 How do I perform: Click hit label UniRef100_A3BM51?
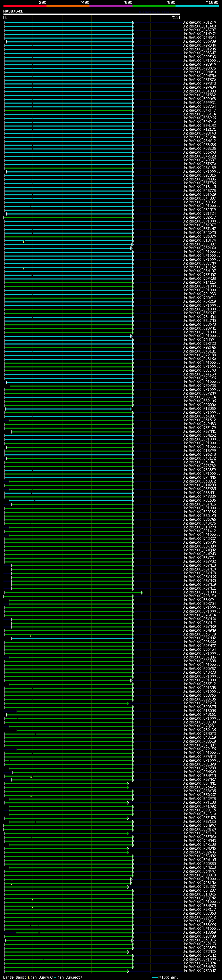pyautogui.click(x=199, y=493)
